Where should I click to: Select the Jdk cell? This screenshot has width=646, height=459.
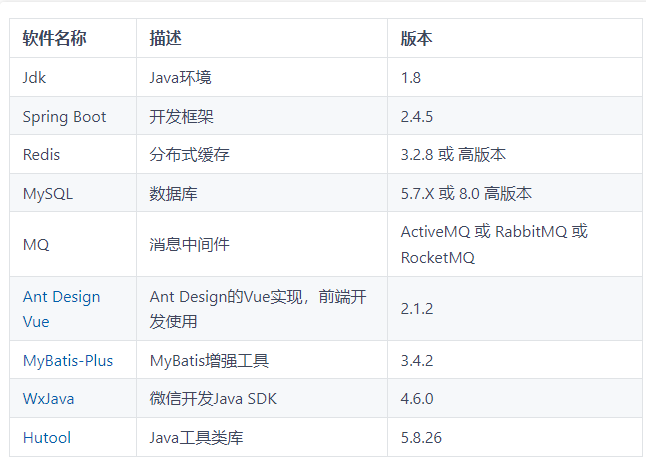coord(73,77)
